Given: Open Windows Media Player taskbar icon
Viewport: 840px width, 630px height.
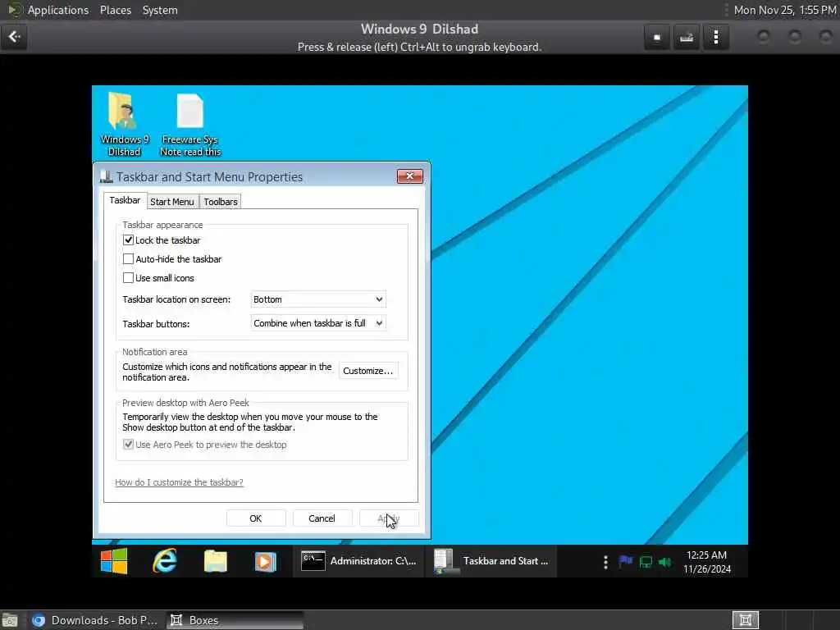Looking at the screenshot, I should point(265,561).
